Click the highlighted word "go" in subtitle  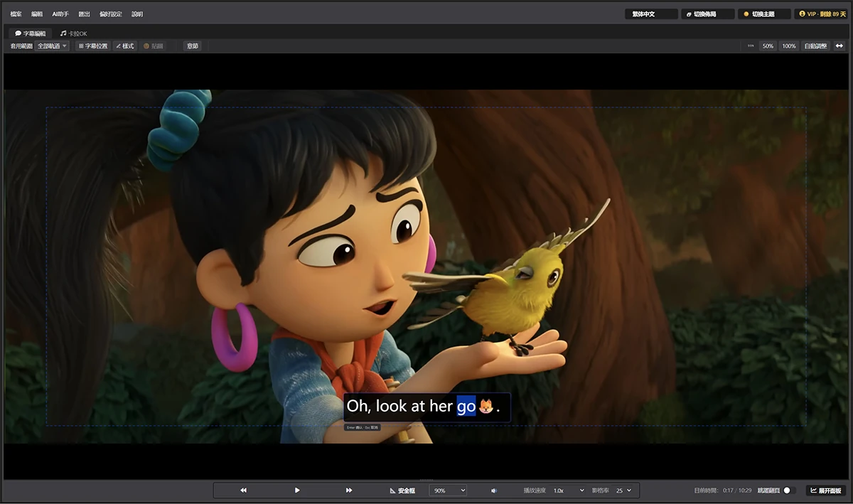tap(466, 407)
